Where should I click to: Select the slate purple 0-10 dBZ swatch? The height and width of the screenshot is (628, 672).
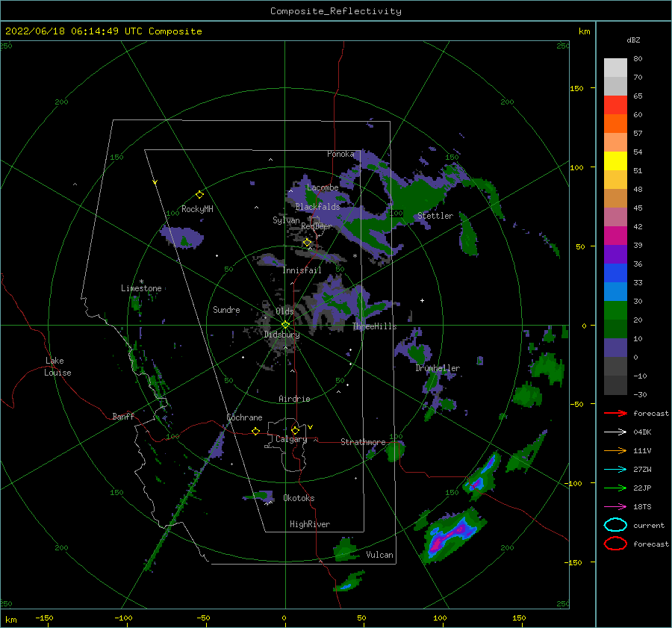pyautogui.click(x=615, y=348)
